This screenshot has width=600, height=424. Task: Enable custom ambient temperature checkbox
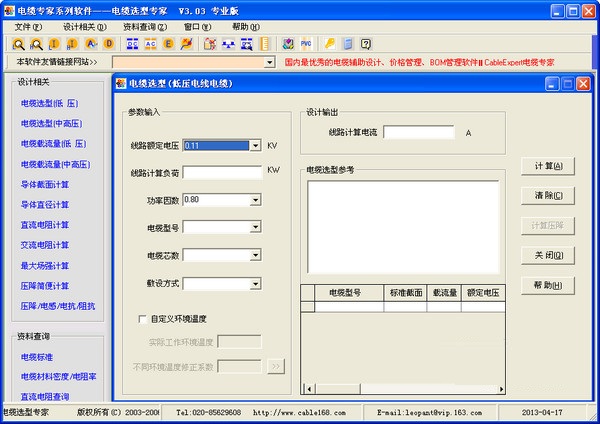click(x=142, y=319)
